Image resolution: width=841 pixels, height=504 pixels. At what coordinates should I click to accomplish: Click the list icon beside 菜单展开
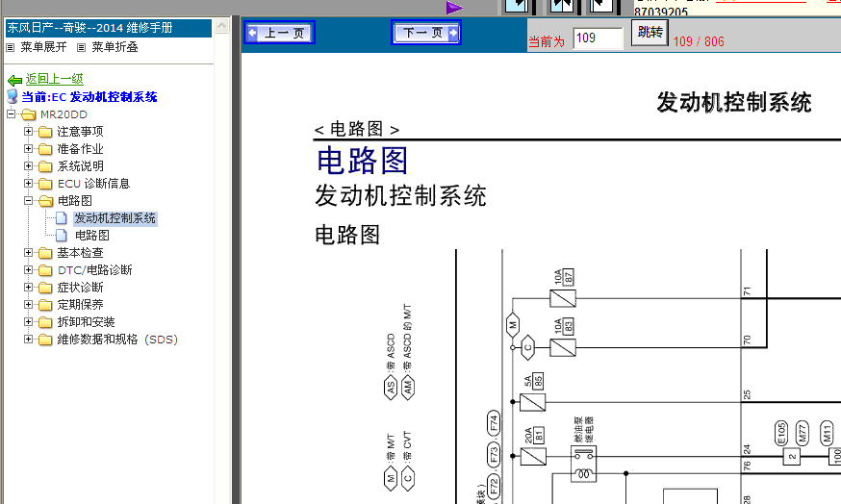click(10, 47)
